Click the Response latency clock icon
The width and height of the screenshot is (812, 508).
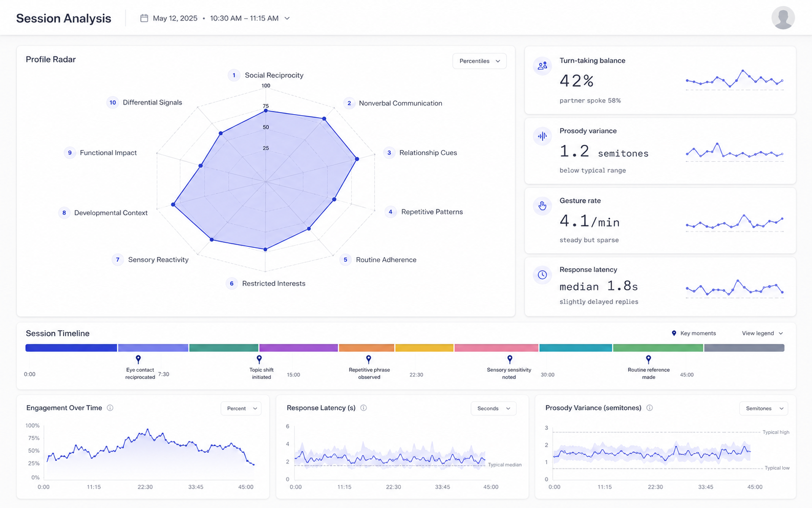[542, 274]
